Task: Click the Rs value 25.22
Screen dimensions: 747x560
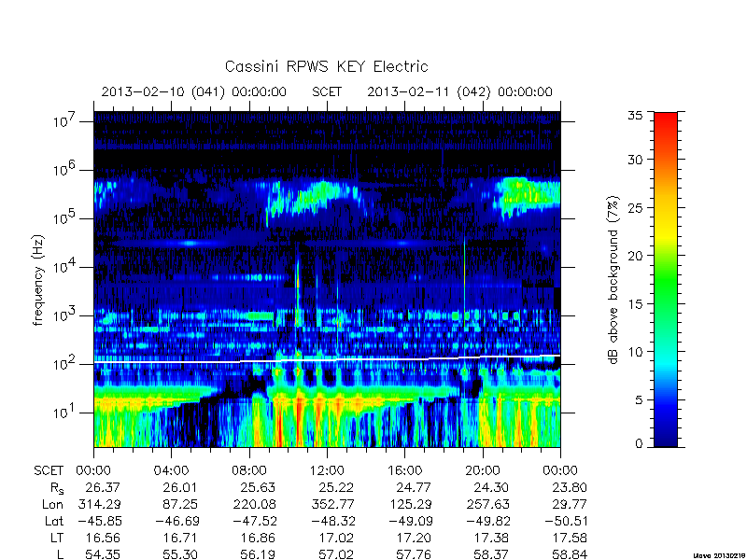Action: click(336, 487)
